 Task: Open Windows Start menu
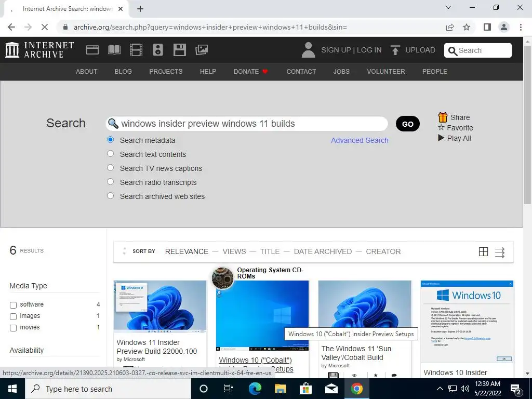12,389
